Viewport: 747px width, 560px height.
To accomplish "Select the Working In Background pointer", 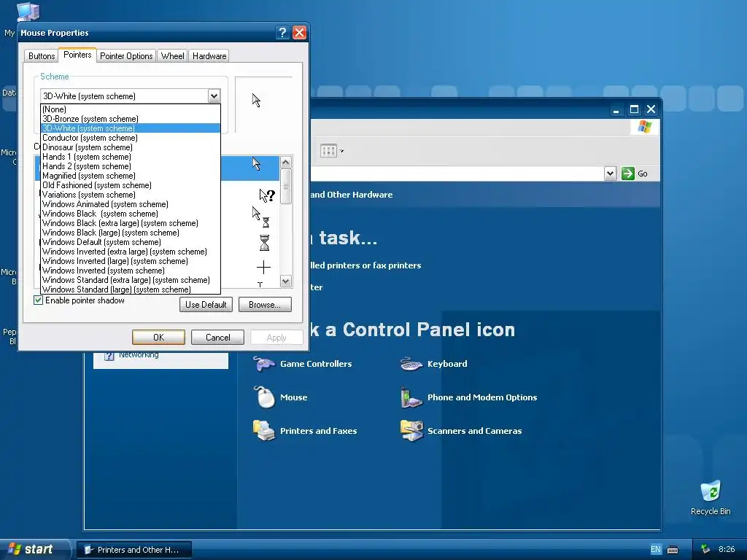I will point(260,217).
